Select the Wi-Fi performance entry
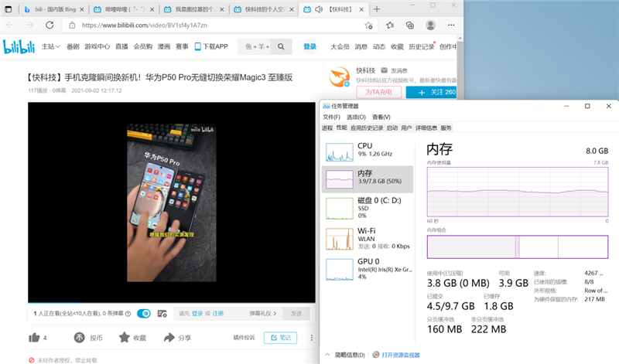The width and height of the screenshot is (619, 364). click(x=368, y=238)
